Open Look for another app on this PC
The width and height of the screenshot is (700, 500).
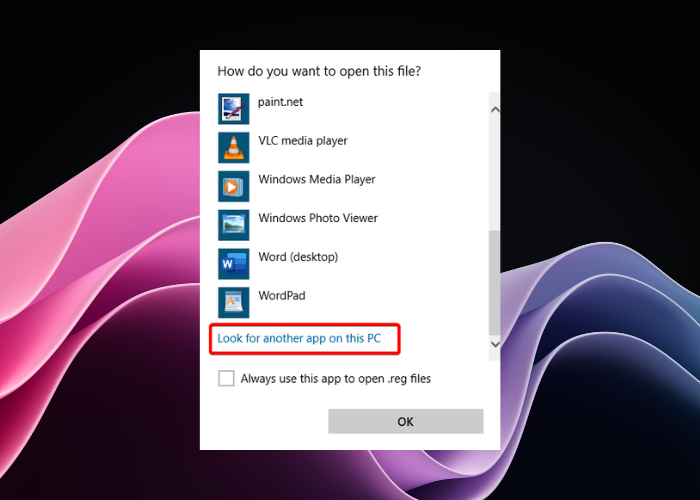tap(299, 338)
